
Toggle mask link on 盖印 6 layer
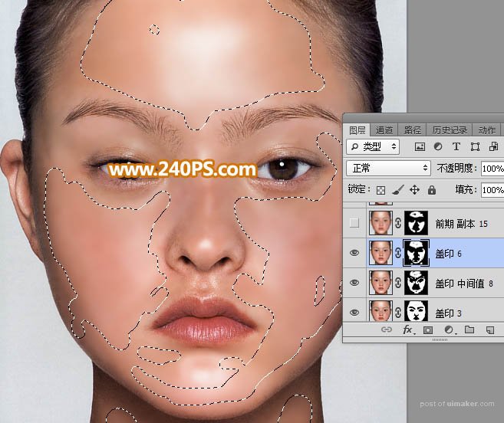coord(398,254)
